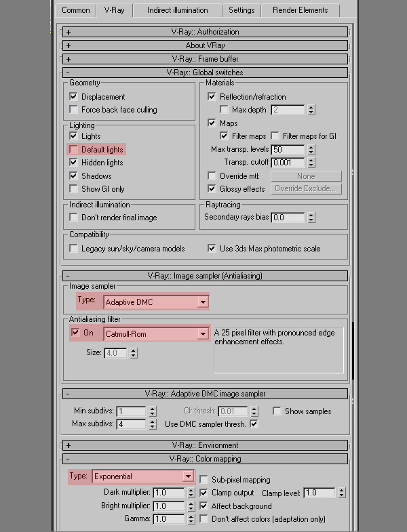Click the Secondary rays bias field
Screen dimensions: 407x532
(288, 218)
